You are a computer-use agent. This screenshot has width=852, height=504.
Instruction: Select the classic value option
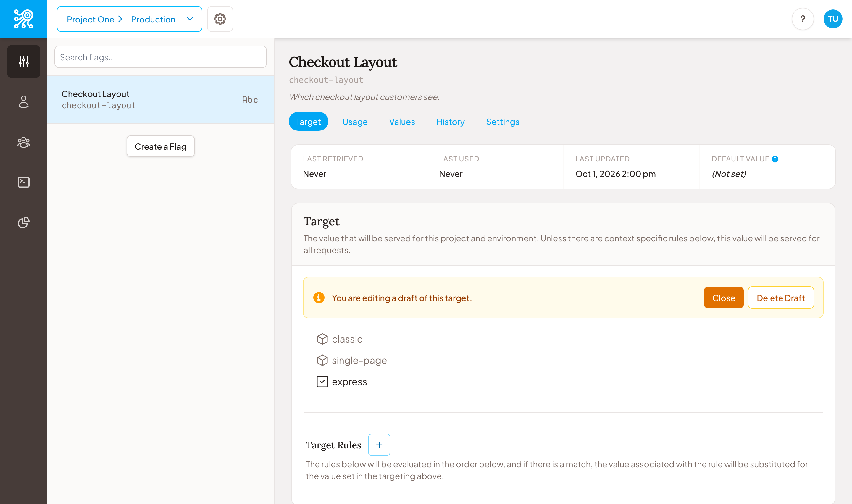point(340,339)
